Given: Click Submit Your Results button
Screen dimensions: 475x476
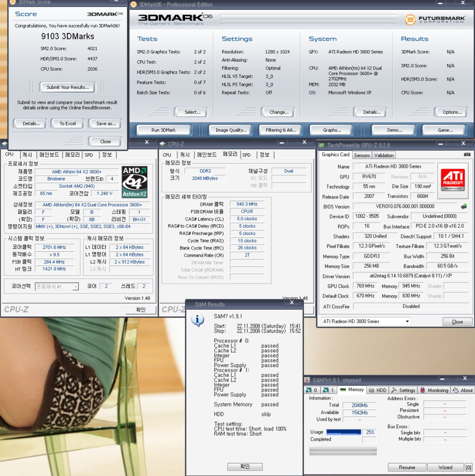Looking at the screenshot, I should (x=67, y=87).
